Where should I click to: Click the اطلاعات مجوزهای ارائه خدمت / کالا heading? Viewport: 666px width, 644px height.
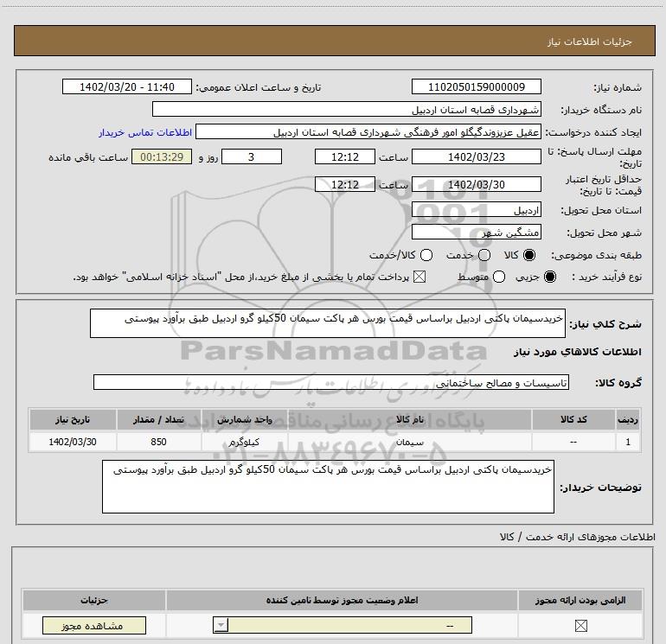(578, 537)
